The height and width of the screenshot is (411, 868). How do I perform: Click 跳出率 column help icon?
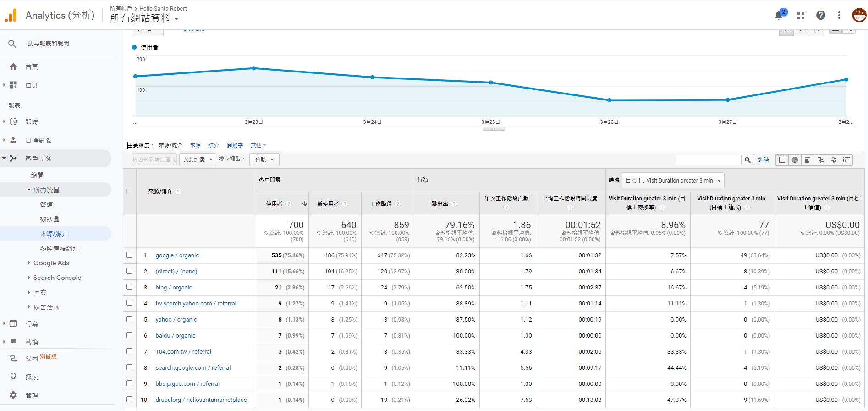[x=454, y=204]
